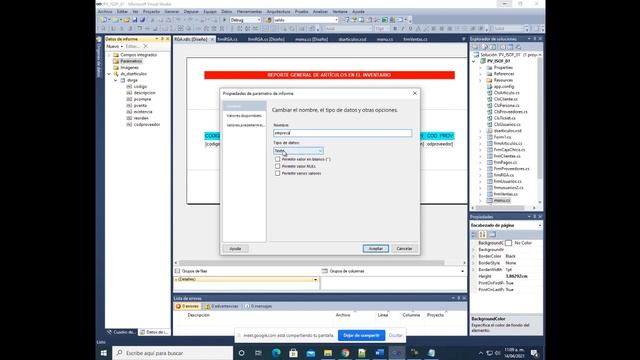This screenshot has height=360, width=640.
Task: Switch to the frmRGA.cs tab
Action: click(227, 39)
